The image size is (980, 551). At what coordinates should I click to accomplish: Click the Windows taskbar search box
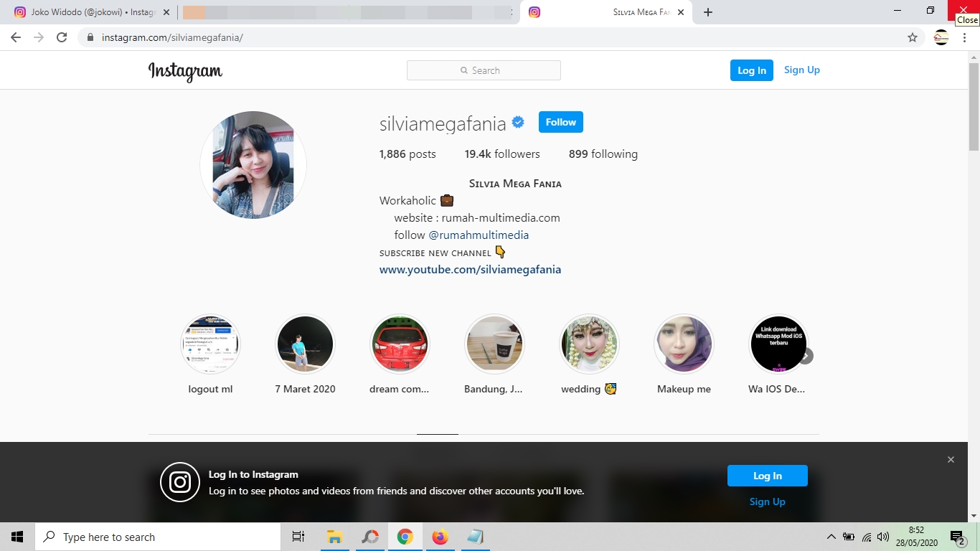pyautogui.click(x=158, y=537)
